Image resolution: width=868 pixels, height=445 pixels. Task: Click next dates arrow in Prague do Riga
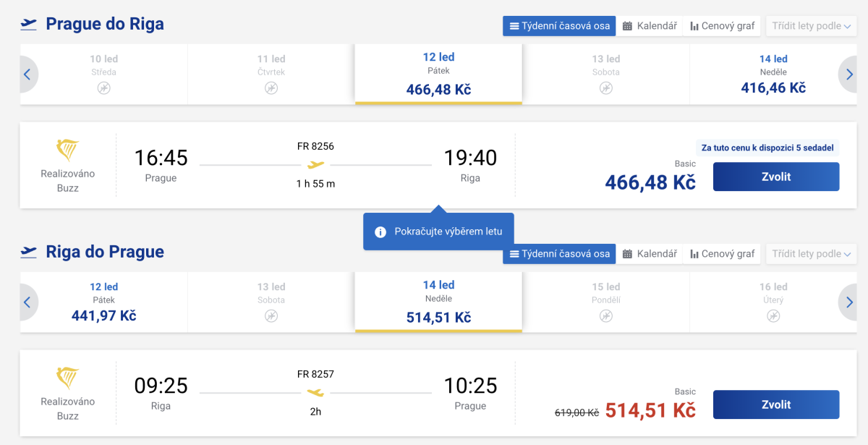[847, 74]
